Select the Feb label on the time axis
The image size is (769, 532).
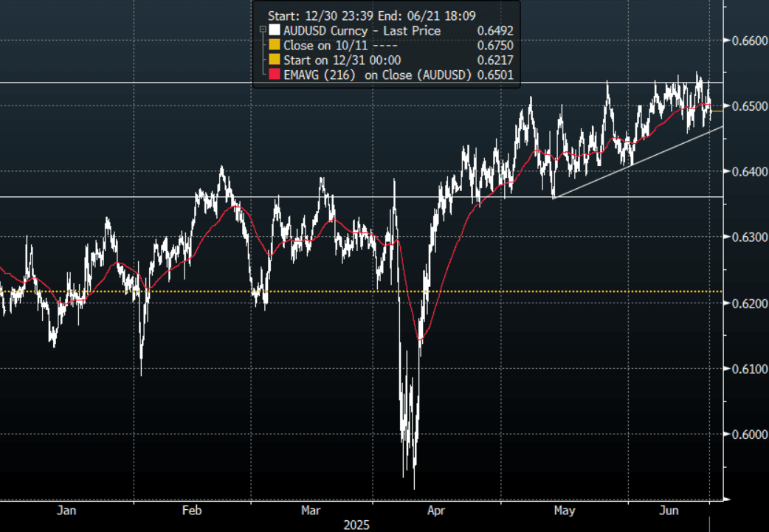(x=192, y=511)
